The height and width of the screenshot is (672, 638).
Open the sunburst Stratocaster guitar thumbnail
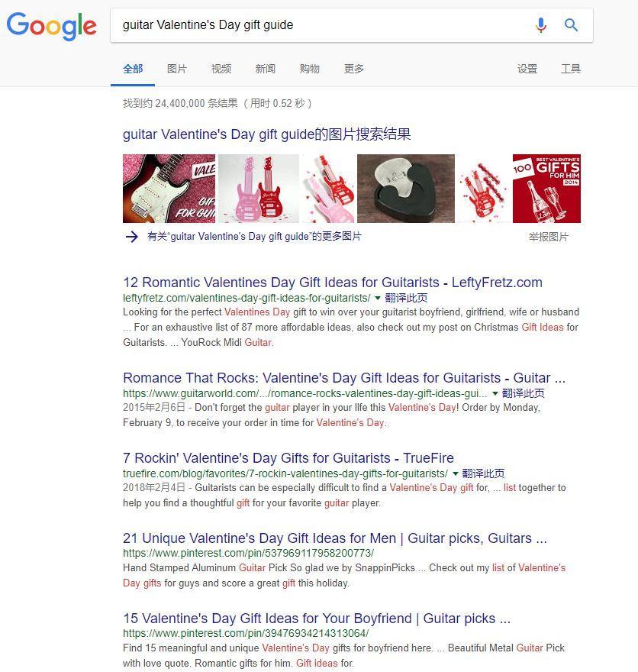(x=169, y=189)
